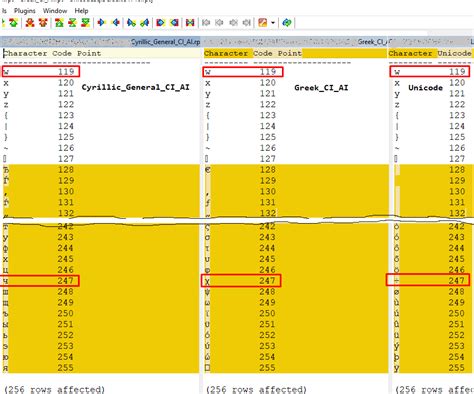Click 'Character' header in the Greek pane

coord(226,53)
